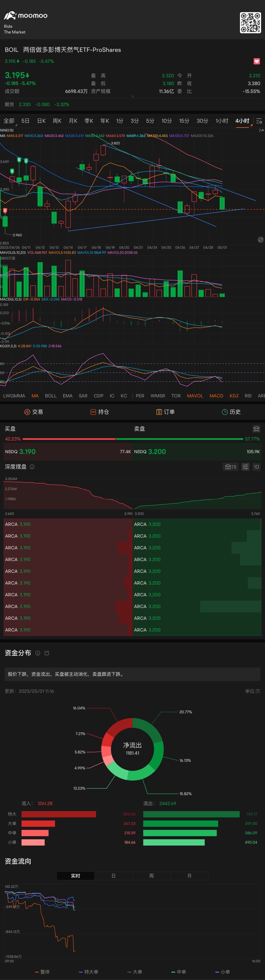Click 特大 outflow bar 769.17
This screenshot has height=980, width=265.
pos(191,814)
